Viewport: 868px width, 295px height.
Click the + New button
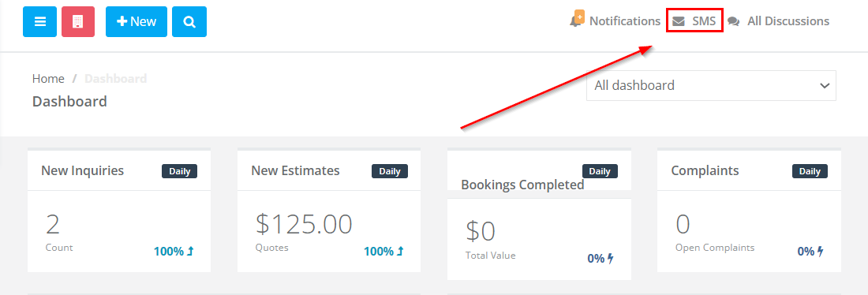pyautogui.click(x=137, y=21)
